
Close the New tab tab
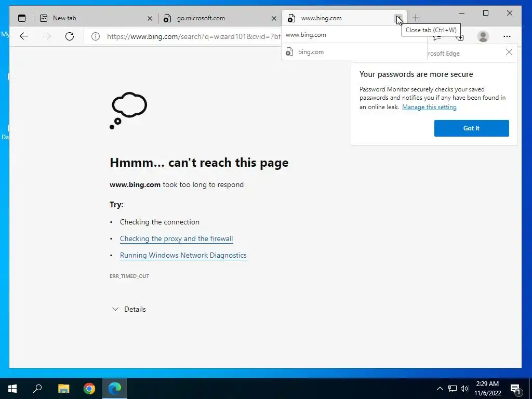point(150,18)
